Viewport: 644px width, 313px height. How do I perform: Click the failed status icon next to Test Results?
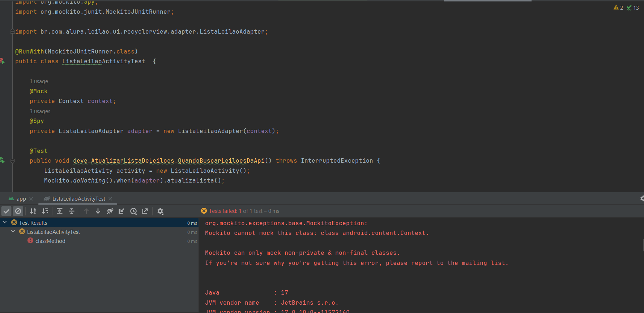tap(14, 222)
